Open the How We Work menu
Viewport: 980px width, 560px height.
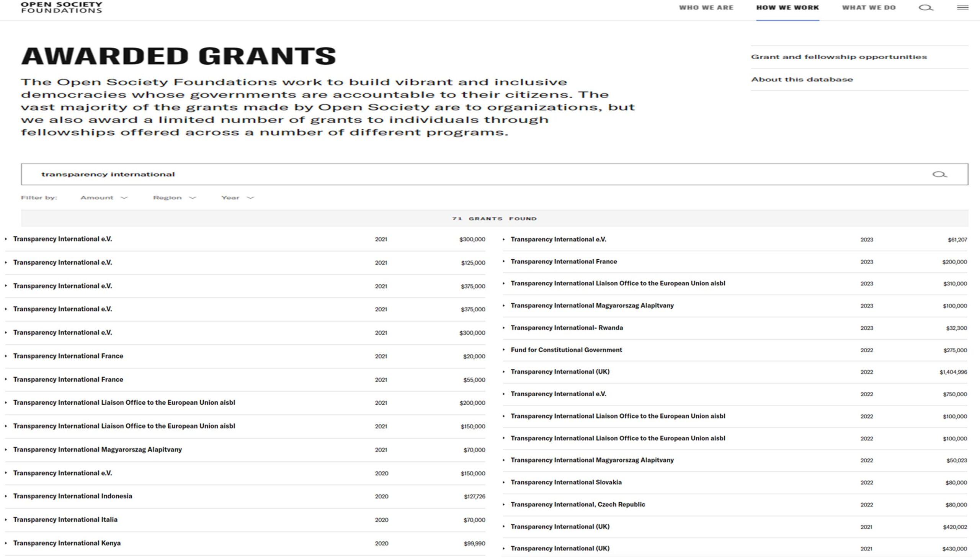point(787,8)
